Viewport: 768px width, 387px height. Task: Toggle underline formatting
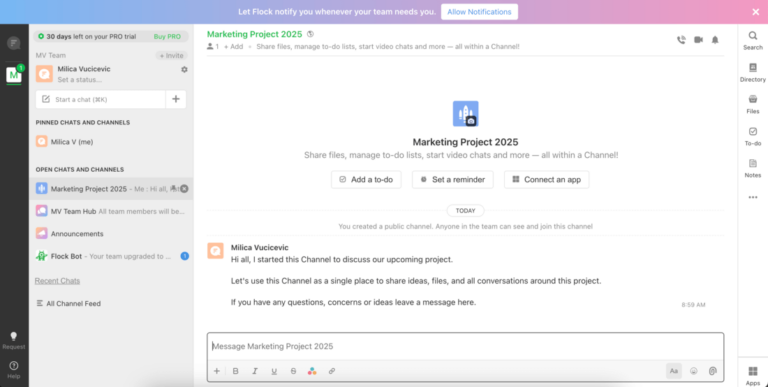click(274, 371)
